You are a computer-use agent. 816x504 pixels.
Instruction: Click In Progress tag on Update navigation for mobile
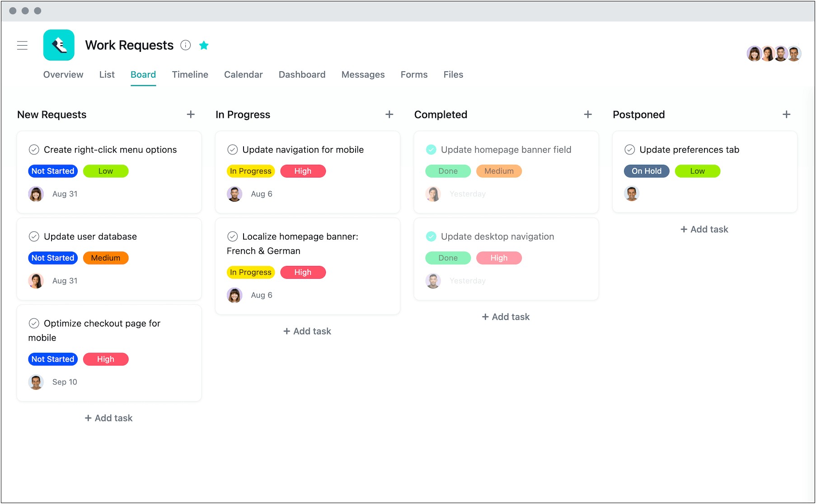[x=251, y=171]
